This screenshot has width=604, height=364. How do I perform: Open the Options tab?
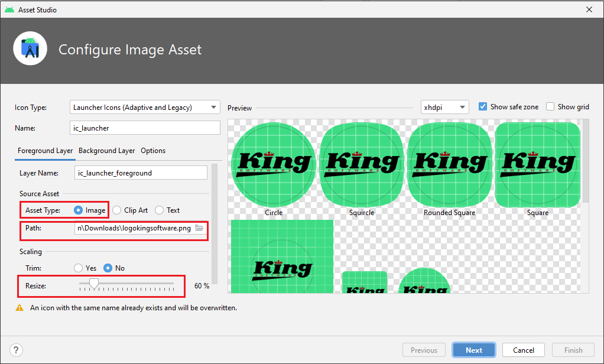(153, 151)
